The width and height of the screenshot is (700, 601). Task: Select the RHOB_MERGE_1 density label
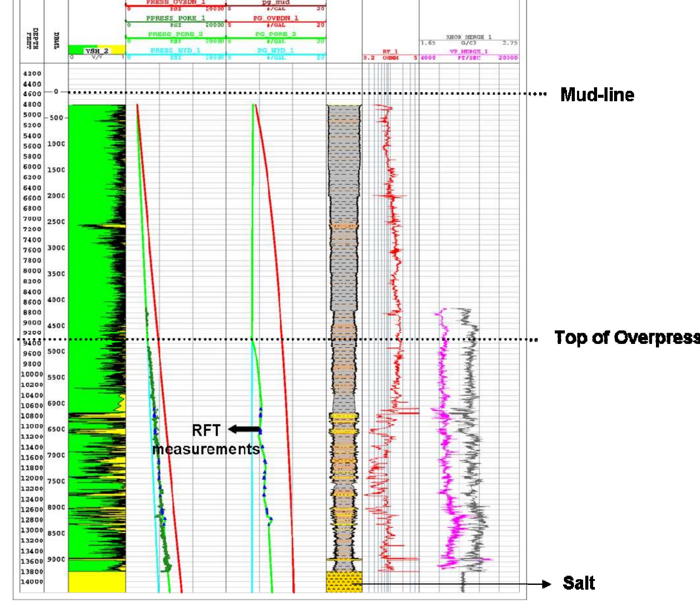pyautogui.click(x=469, y=37)
